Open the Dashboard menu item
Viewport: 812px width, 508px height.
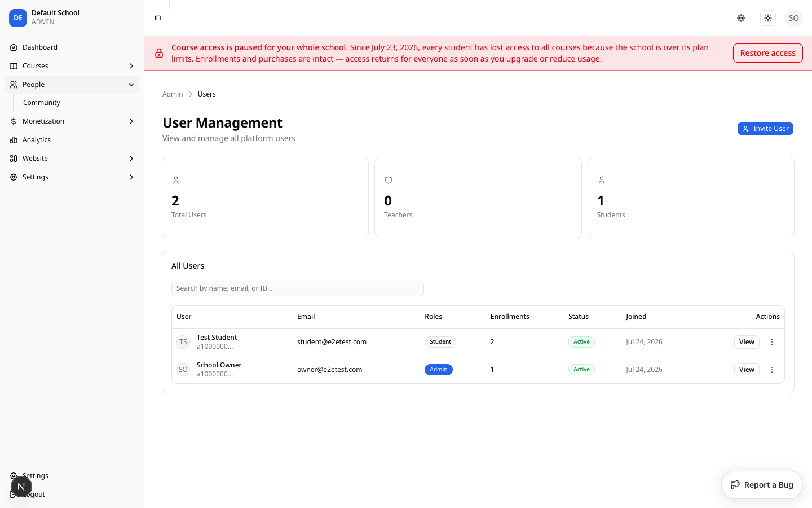click(72, 47)
